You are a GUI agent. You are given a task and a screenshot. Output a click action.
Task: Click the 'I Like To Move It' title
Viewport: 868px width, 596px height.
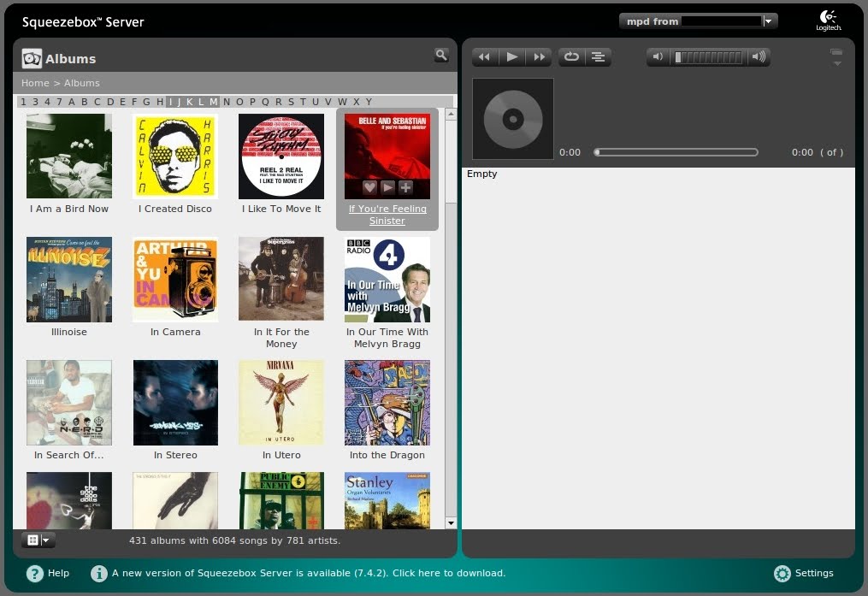(281, 209)
